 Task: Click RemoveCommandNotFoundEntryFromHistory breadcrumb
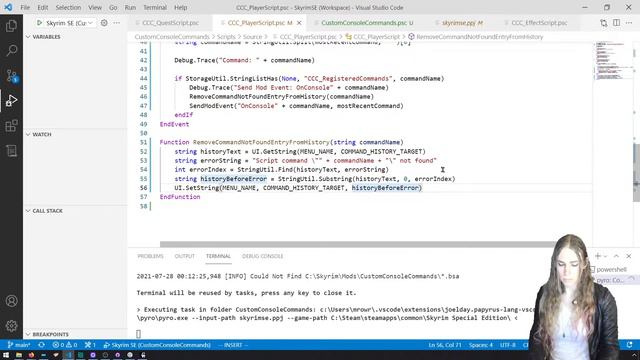480,37
